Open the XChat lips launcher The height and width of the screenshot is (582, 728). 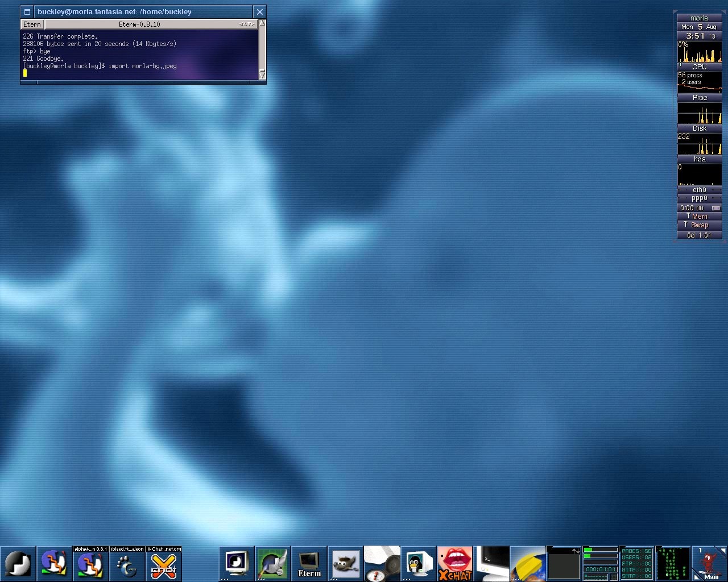[454, 564]
